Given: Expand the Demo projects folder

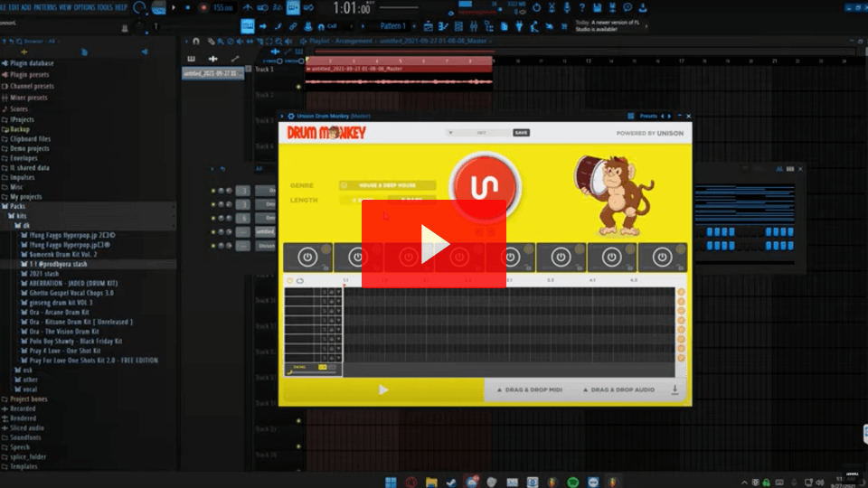Looking at the screenshot, I should pos(29,148).
